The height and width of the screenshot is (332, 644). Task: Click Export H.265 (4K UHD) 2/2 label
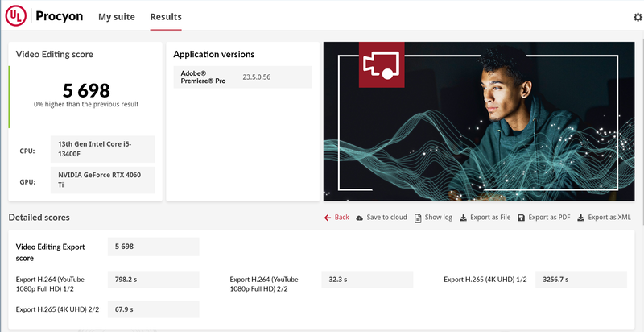click(x=57, y=309)
